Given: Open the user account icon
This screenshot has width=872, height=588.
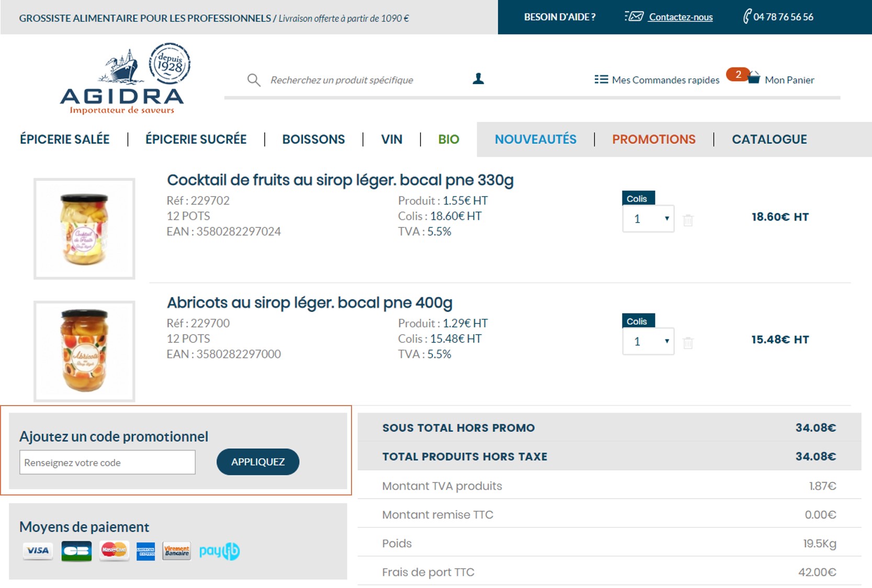Looking at the screenshot, I should coord(478,79).
